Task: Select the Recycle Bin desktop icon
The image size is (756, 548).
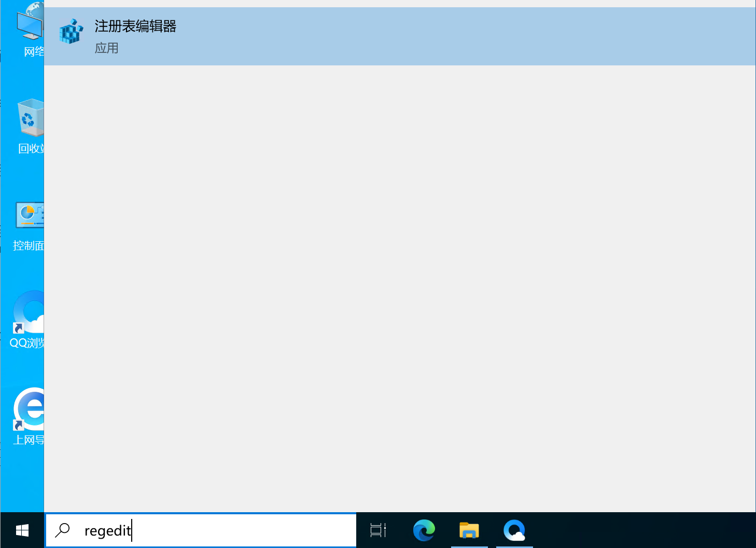Action: pyautogui.click(x=30, y=126)
